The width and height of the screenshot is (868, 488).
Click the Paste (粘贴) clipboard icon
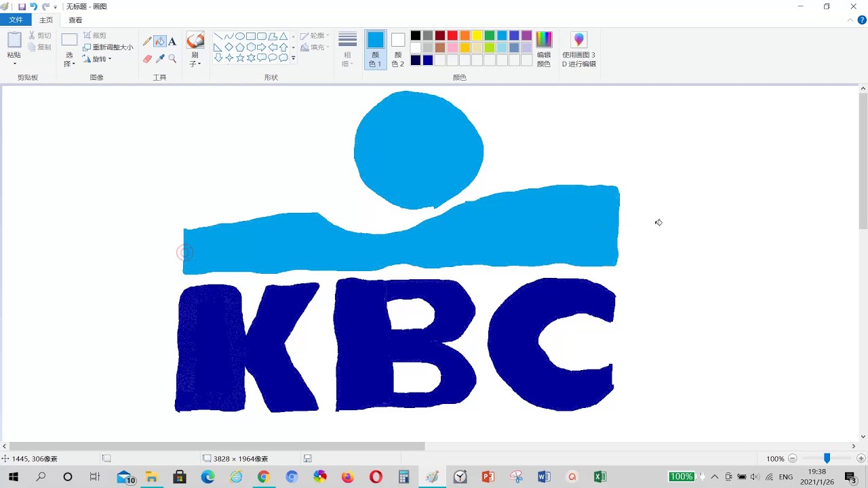14,40
